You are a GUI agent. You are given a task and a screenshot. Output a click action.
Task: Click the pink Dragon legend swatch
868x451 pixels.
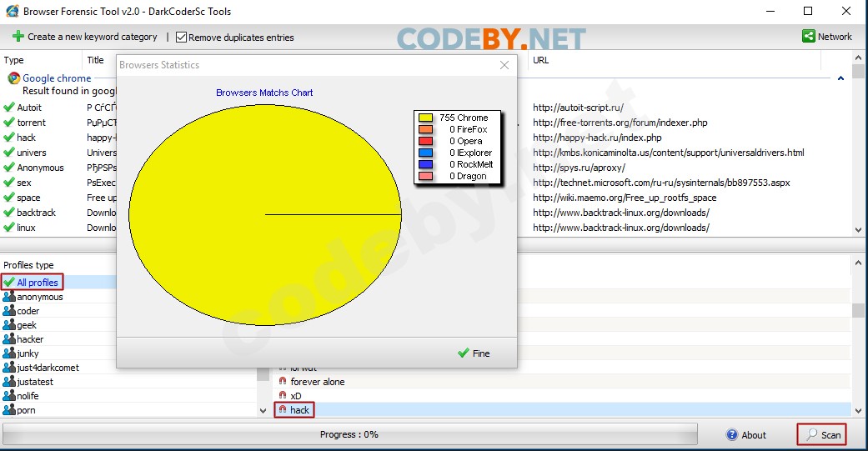point(426,176)
